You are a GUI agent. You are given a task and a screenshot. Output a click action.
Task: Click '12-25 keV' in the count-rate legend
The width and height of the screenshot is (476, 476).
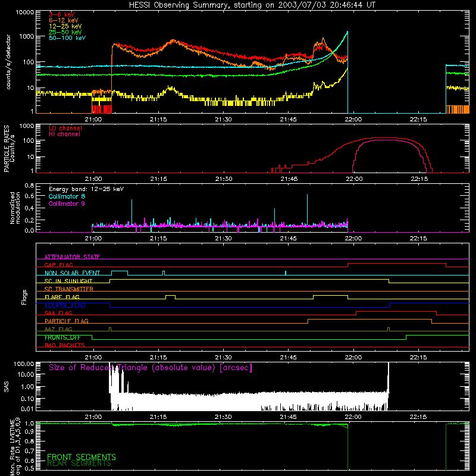pos(65,26)
